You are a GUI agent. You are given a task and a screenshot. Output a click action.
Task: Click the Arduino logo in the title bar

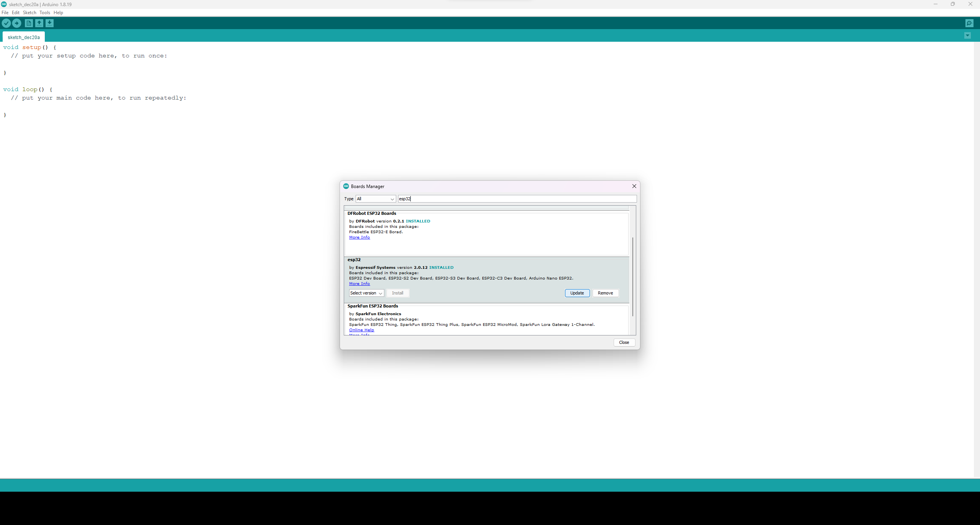[4, 4]
